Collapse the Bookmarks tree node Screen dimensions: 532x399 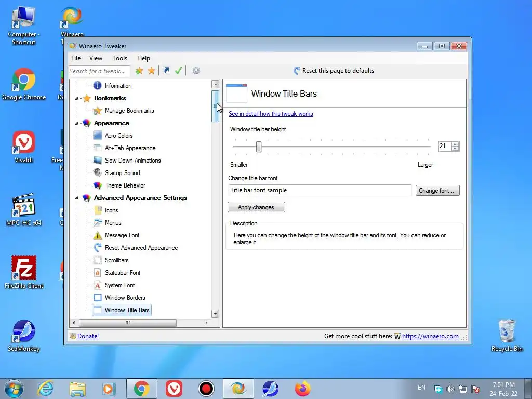click(x=77, y=98)
